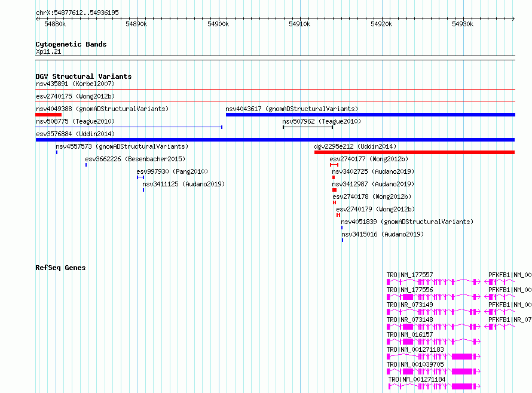532x393 pixels.
Task: Click the chrX:54877612..54936195 coordinate text
Action: click(77, 13)
